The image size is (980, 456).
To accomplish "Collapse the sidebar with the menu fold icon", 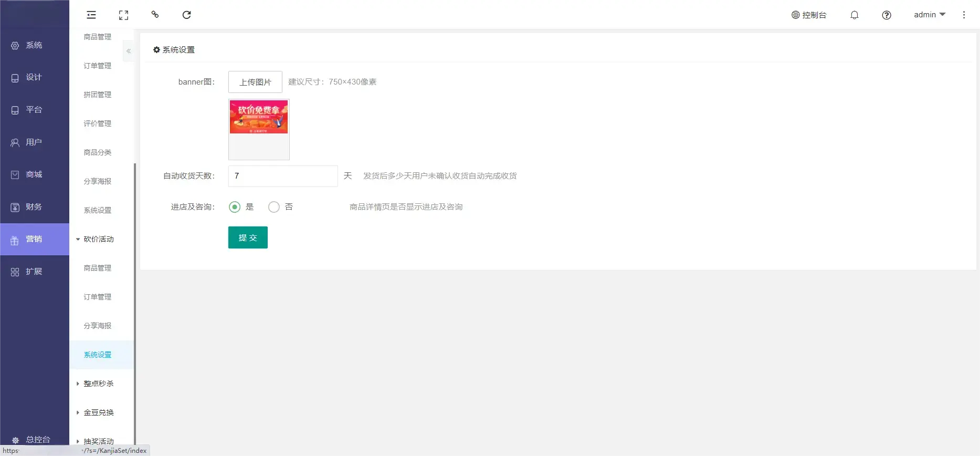I will (x=91, y=15).
